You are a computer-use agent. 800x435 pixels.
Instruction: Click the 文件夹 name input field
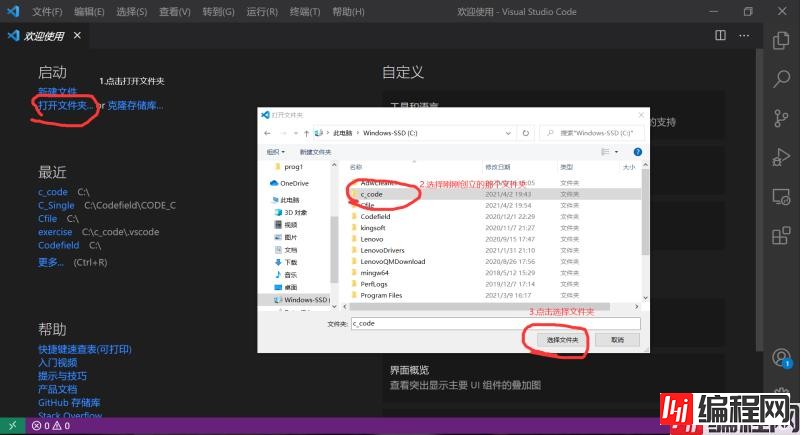tap(495, 323)
